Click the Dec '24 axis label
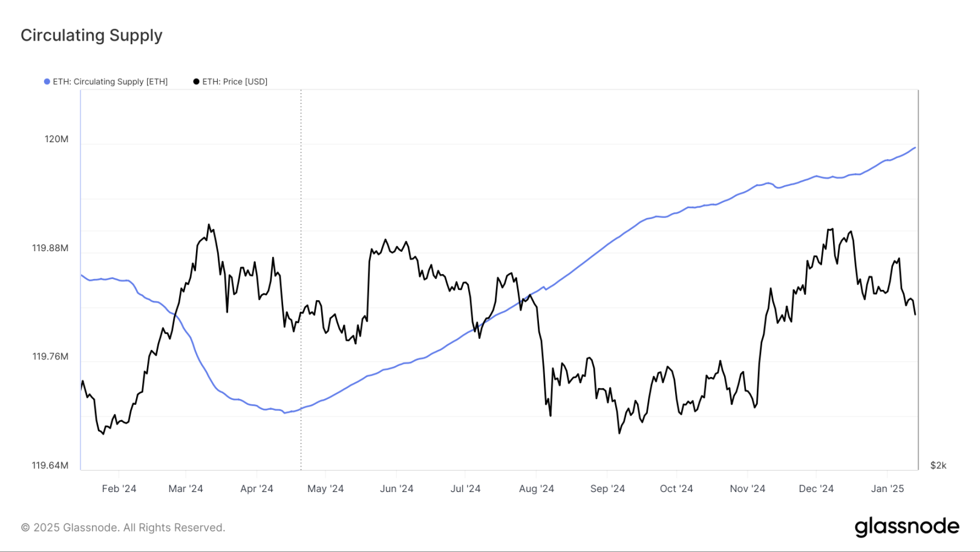This screenshot has height=552, width=980. click(x=816, y=488)
